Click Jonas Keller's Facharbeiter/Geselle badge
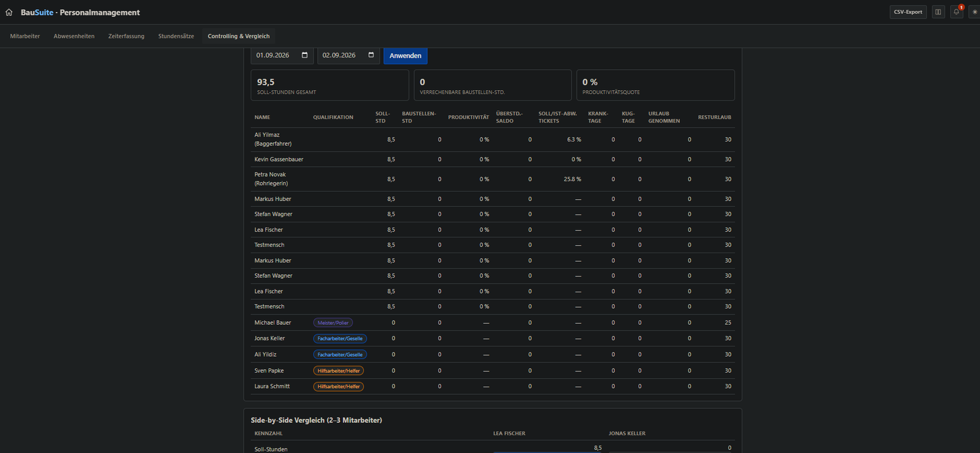This screenshot has height=453, width=980. point(340,338)
